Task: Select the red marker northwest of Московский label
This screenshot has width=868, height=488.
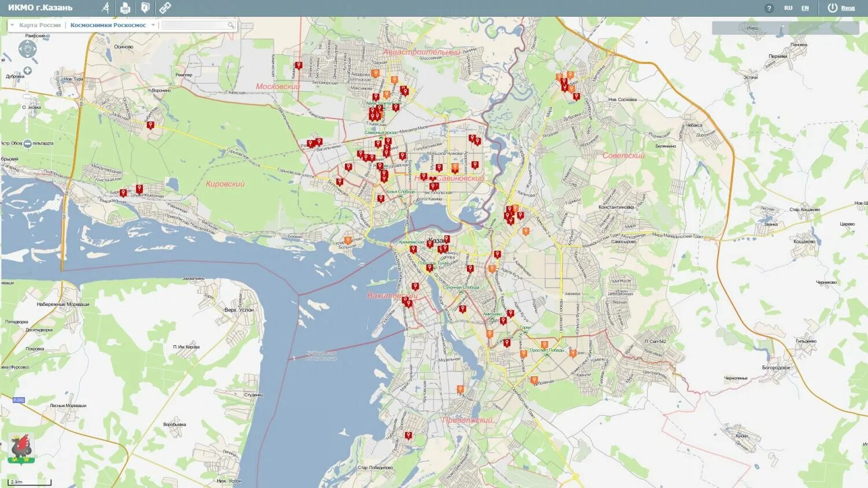Action: pyautogui.click(x=299, y=65)
